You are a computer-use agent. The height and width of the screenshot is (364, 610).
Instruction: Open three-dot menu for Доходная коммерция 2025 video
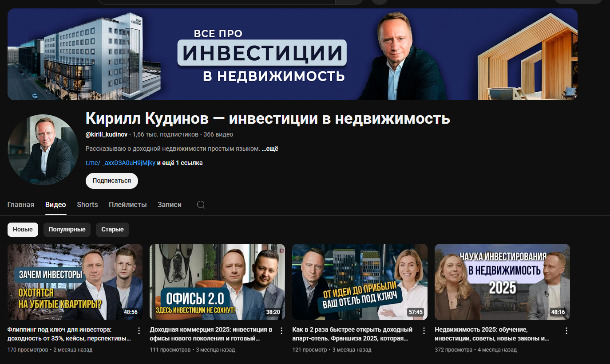281,331
